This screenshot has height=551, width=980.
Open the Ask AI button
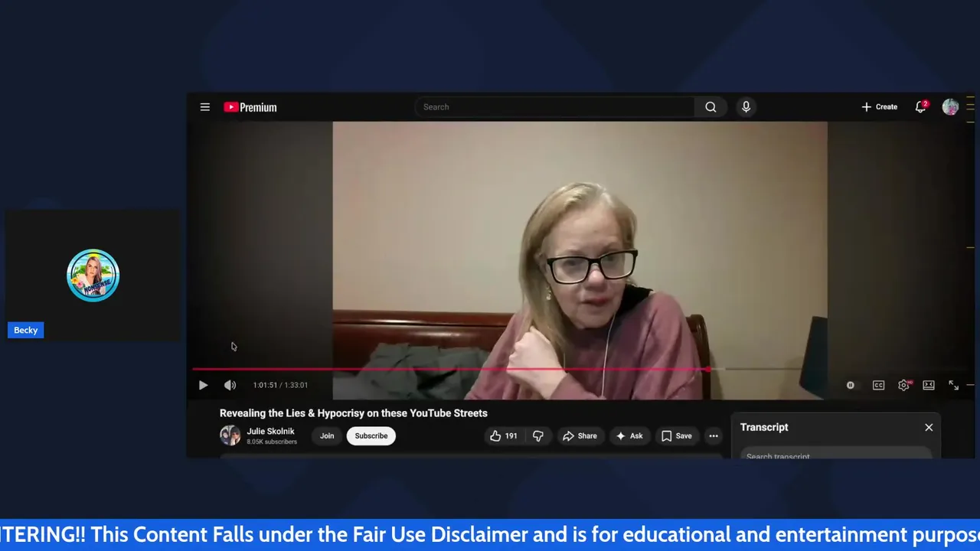pyautogui.click(x=629, y=435)
